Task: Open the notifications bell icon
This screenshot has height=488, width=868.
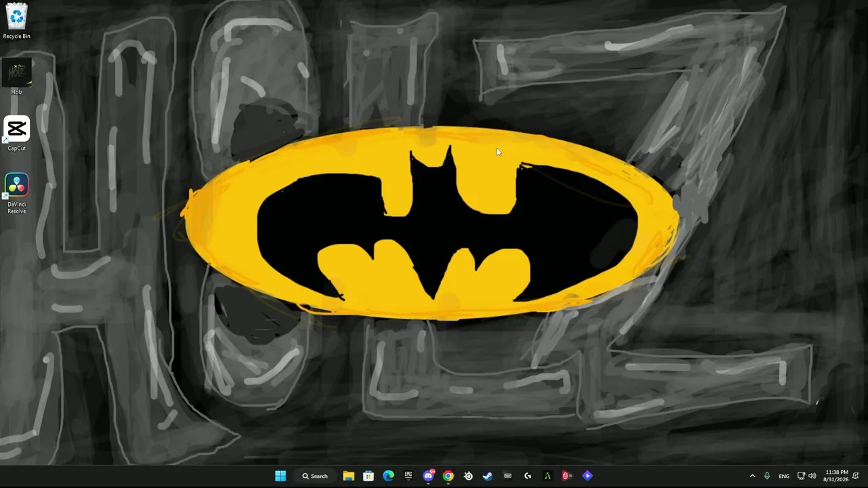Action: point(856,476)
